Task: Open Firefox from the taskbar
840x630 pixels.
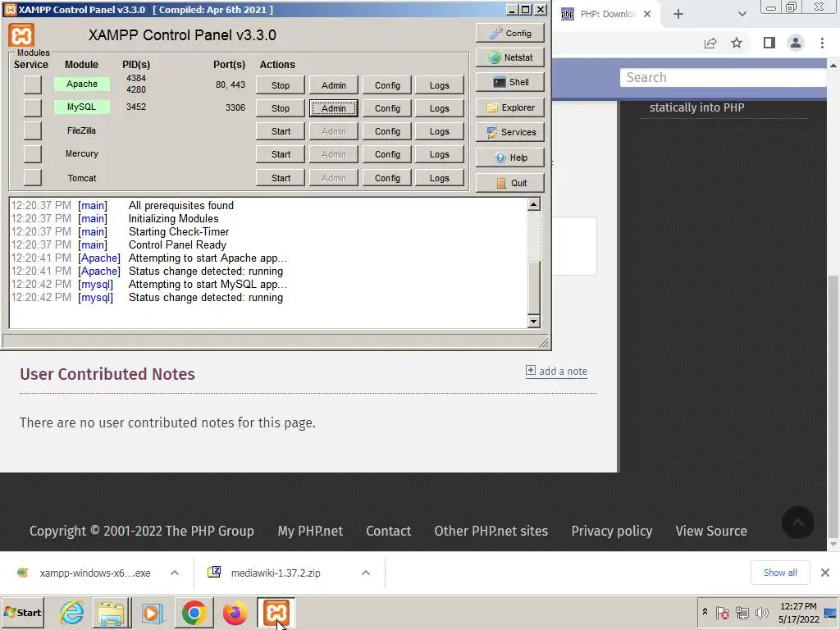Action: (x=235, y=612)
